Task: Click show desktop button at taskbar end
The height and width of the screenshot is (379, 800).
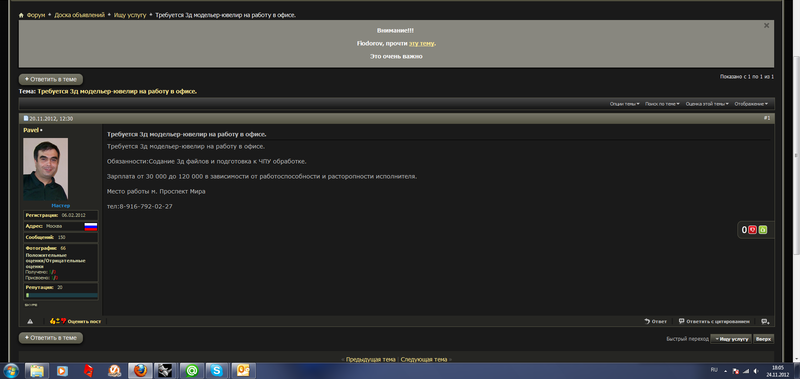Action: tap(796, 371)
